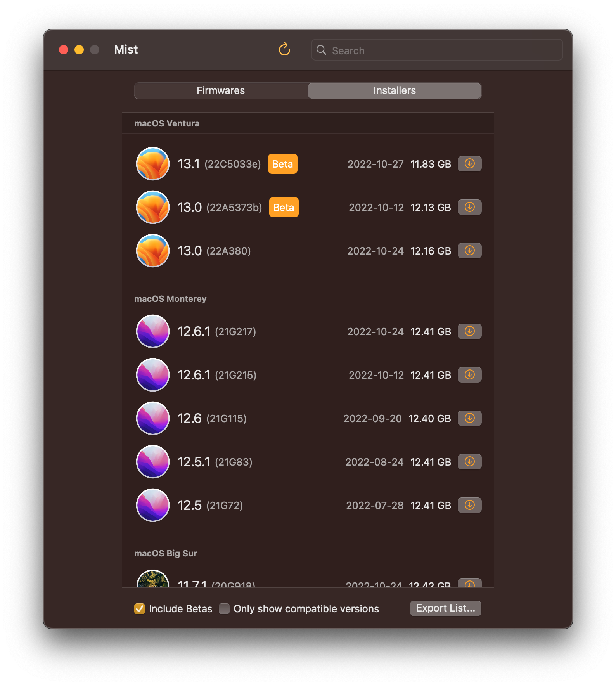
Task: Download macOS 13.0 (22A5373b) beta installer
Action: (469, 207)
